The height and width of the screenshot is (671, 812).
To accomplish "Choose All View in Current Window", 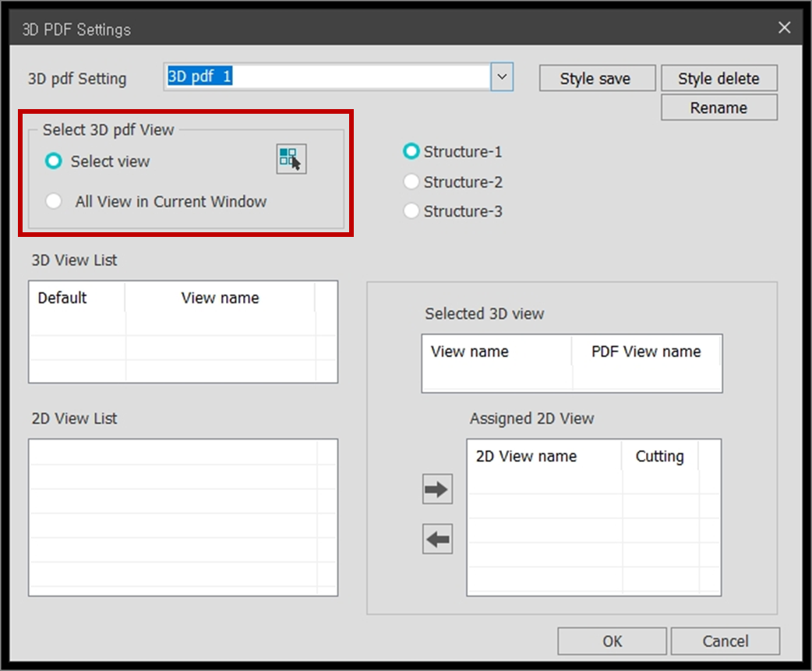I will 54,201.
